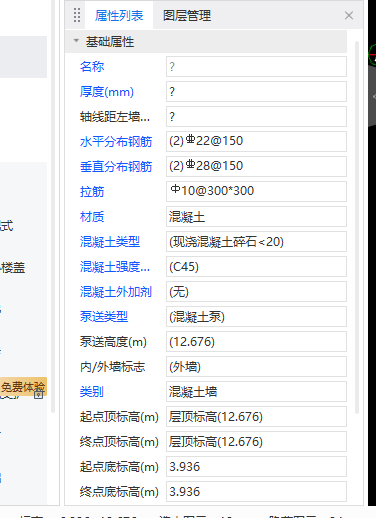Click the 垂直分布钢筋 property label
Viewport: 376px width, 518px height.
pos(116,167)
